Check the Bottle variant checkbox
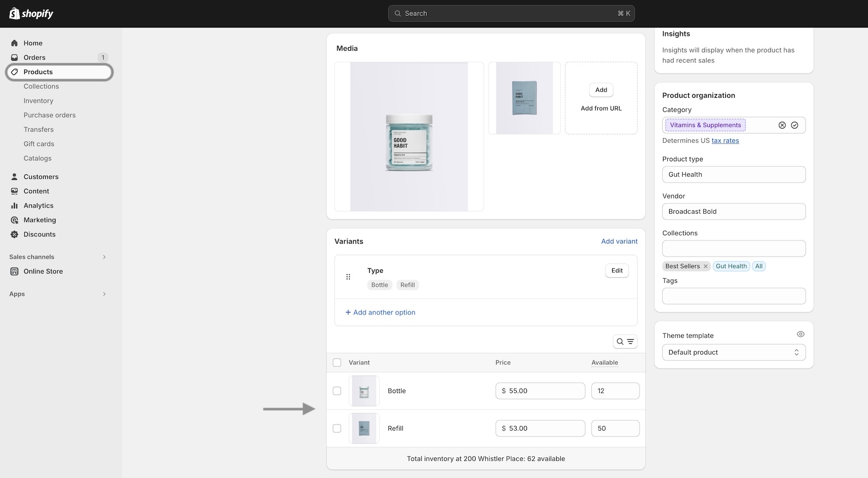 [337, 391]
